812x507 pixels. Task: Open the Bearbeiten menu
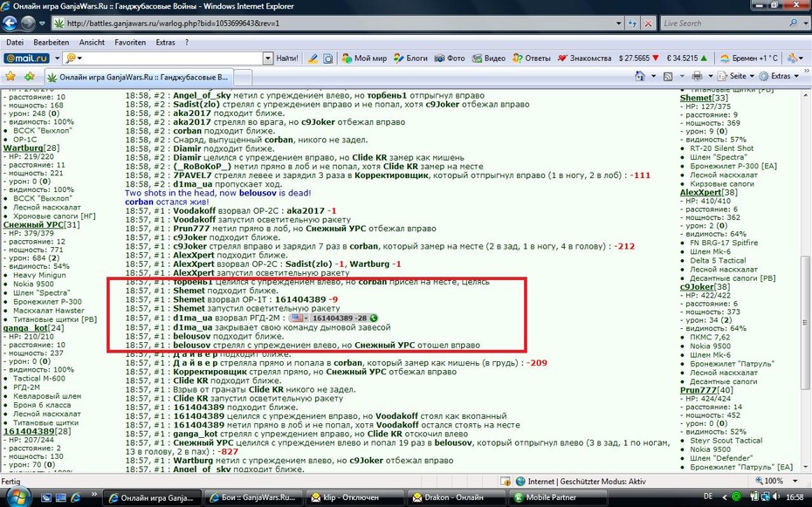(52, 43)
